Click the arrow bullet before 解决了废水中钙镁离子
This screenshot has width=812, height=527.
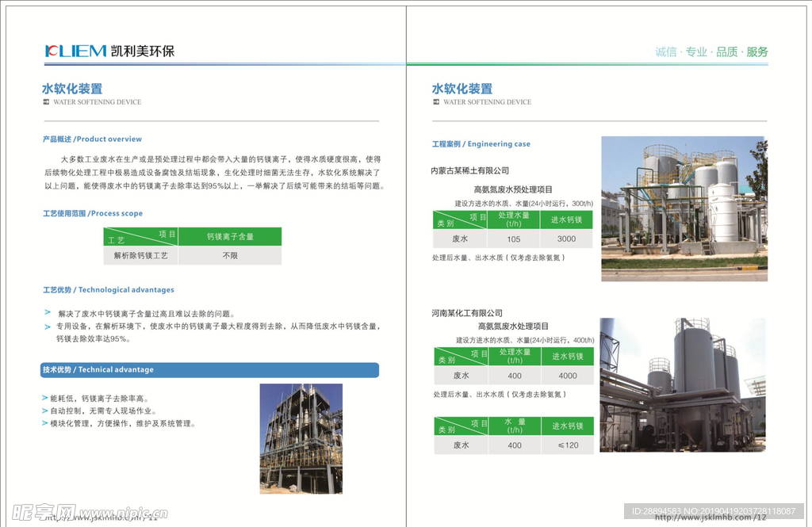click(x=48, y=313)
